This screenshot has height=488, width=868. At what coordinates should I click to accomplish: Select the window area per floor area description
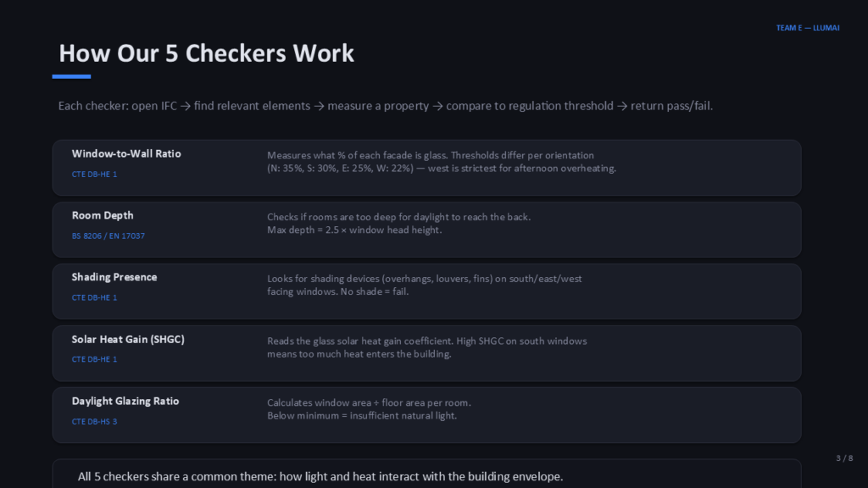369,409
